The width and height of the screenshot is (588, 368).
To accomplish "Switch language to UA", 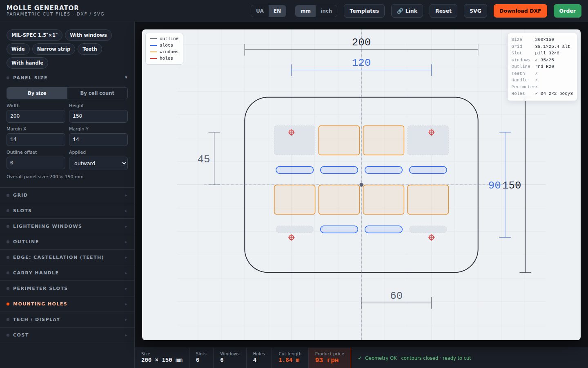I will pyautogui.click(x=260, y=11).
